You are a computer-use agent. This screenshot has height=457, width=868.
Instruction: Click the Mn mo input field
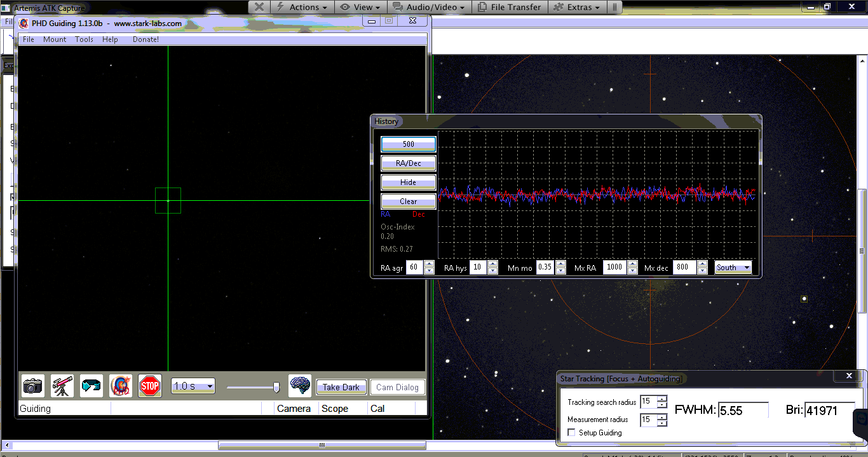coord(545,268)
